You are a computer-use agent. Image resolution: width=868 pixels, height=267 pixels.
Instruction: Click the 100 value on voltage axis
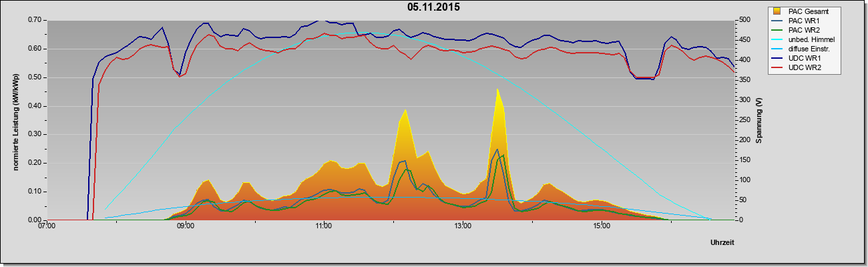click(x=745, y=180)
